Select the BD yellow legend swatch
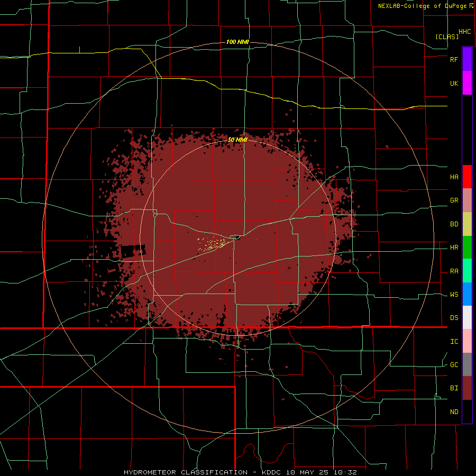The image size is (476, 476). (x=467, y=224)
